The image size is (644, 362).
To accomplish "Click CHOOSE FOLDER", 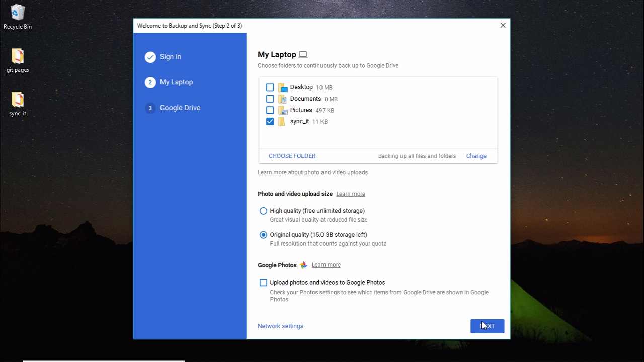I will click(x=292, y=156).
